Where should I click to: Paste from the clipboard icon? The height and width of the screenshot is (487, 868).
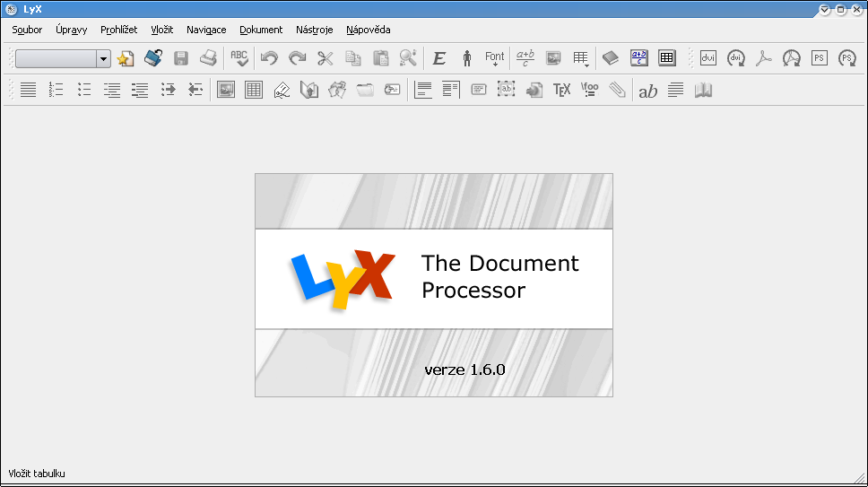point(381,58)
